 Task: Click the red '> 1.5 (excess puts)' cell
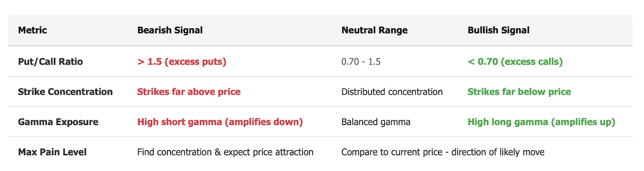(182, 62)
